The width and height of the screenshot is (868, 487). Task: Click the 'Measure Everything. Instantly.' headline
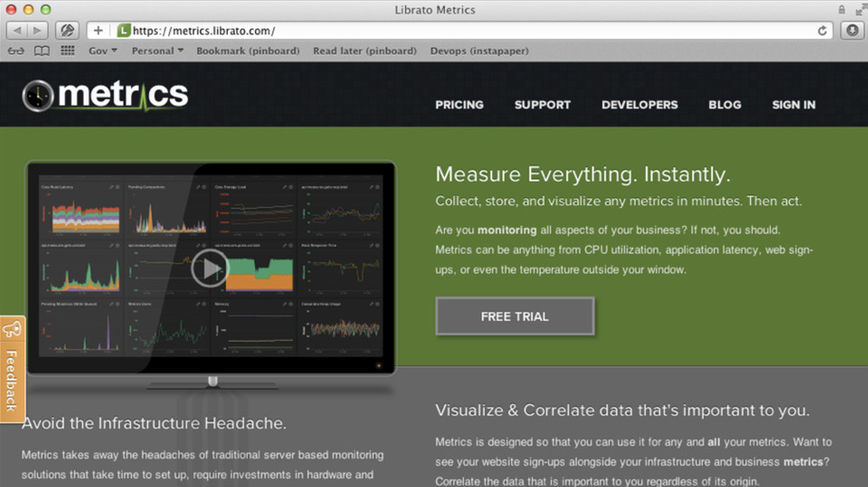[x=583, y=174]
